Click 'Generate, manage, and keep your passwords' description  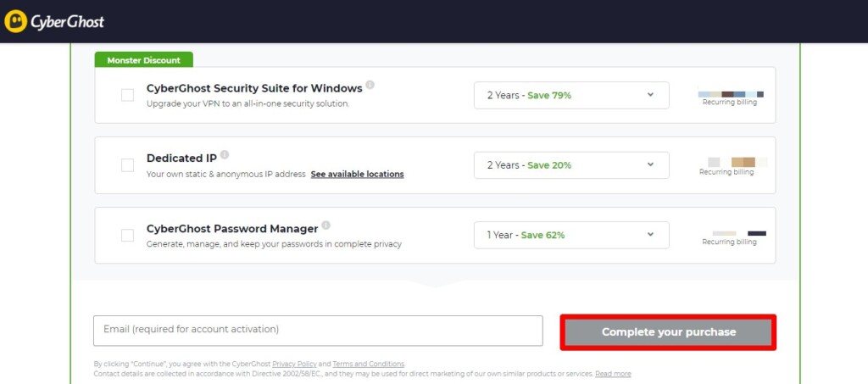click(274, 244)
